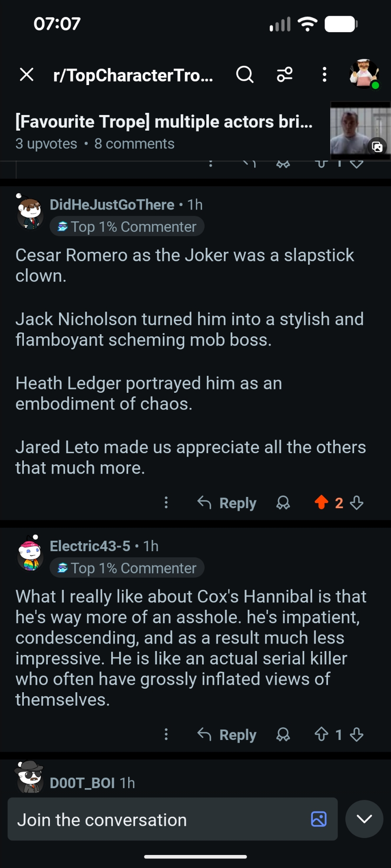Open DidHeJustGoThere's user profile link

112,205
